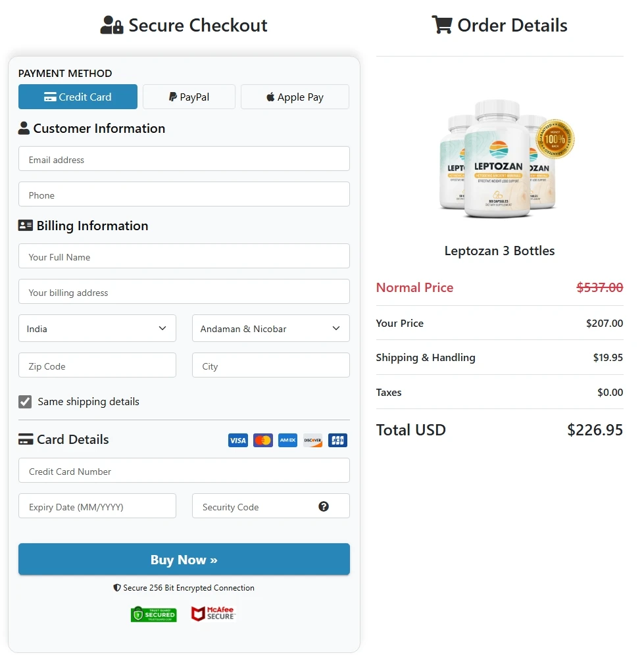Click the Credit Card Number input field
This screenshot has width=644, height=657.
(x=184, y=470)
